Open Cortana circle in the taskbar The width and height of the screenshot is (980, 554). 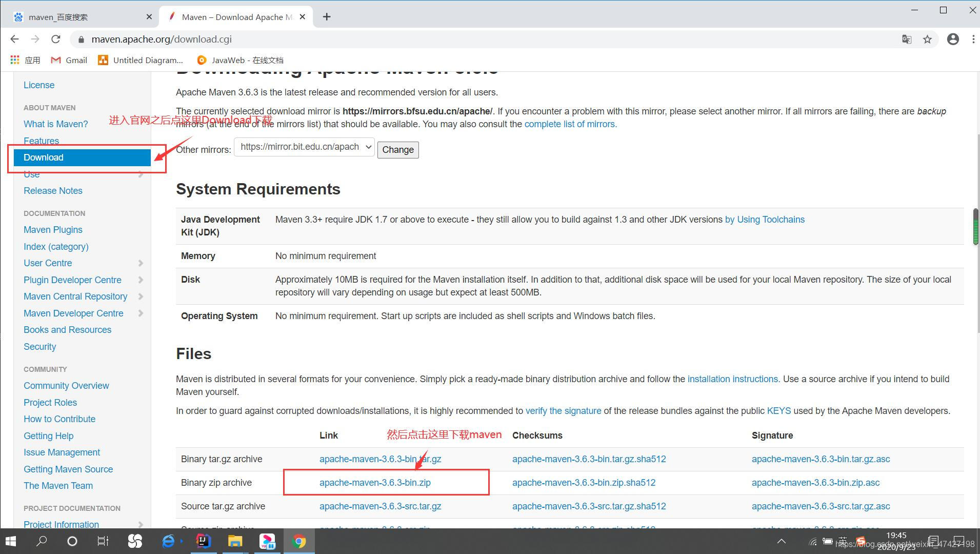[x=72, y=541]
